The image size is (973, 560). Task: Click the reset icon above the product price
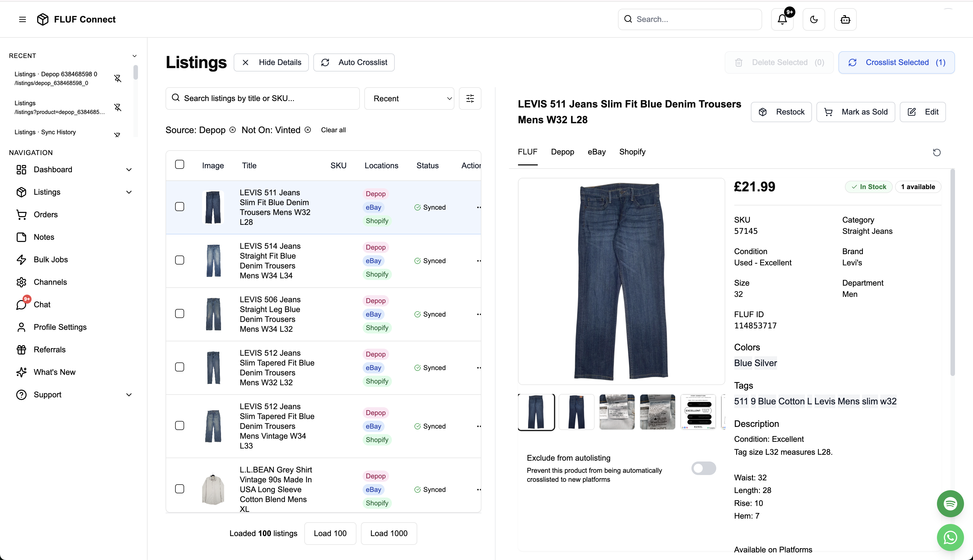[937, 152]
